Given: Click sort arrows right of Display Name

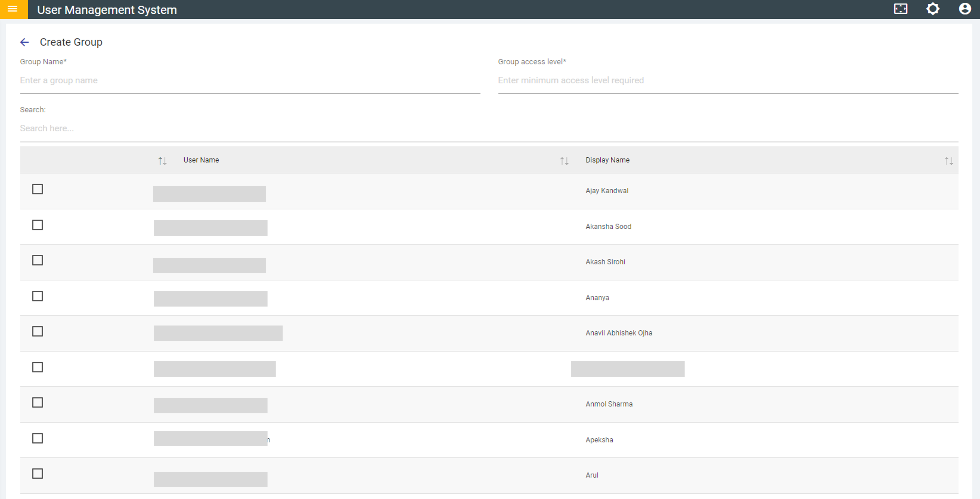Looking at the screenshot, I should pos(948,161).
